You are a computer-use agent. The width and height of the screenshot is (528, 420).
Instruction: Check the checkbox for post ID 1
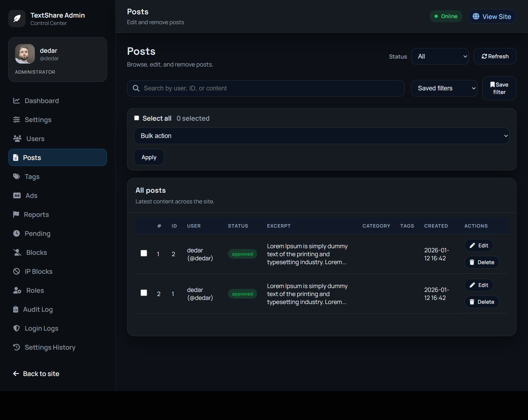144,293
